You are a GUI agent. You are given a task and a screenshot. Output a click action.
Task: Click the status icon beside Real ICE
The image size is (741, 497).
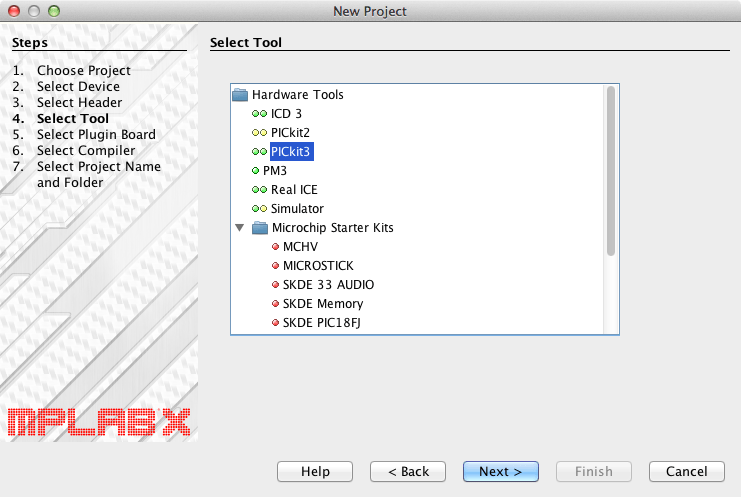click(x=259, y=190)
